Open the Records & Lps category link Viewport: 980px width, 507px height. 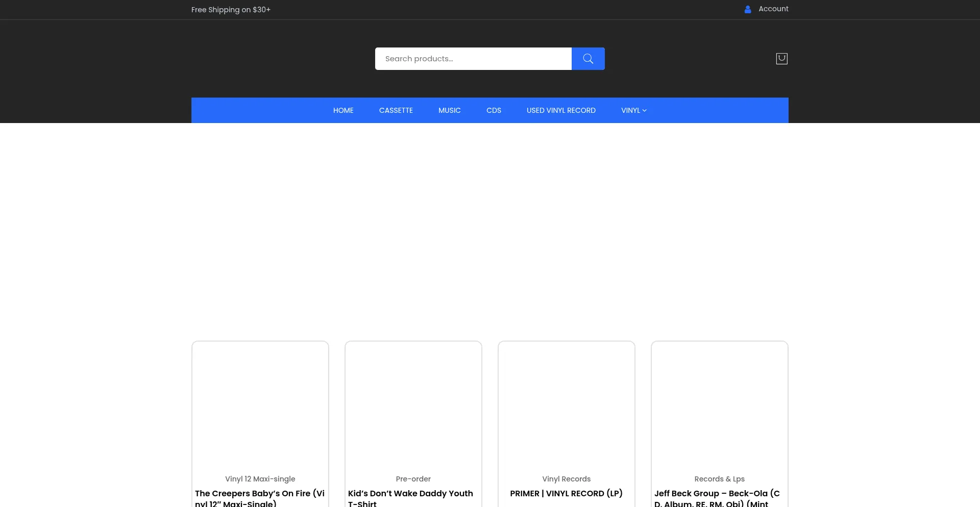(x=720, y=479)
